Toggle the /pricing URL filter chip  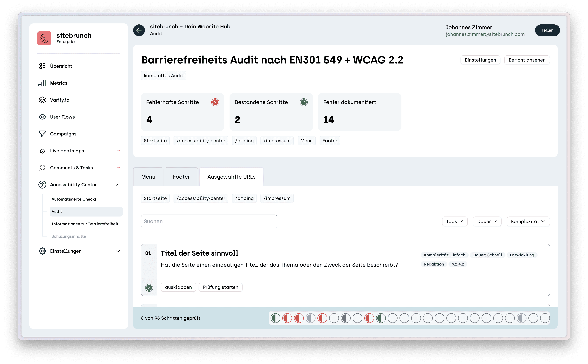pyautogui.click(x=244, y=198)
